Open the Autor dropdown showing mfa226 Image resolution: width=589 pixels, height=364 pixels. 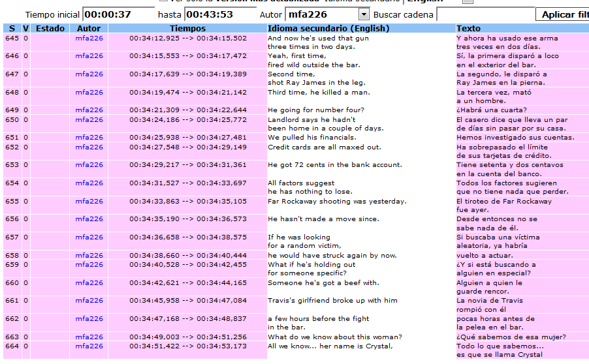point(364,14)
